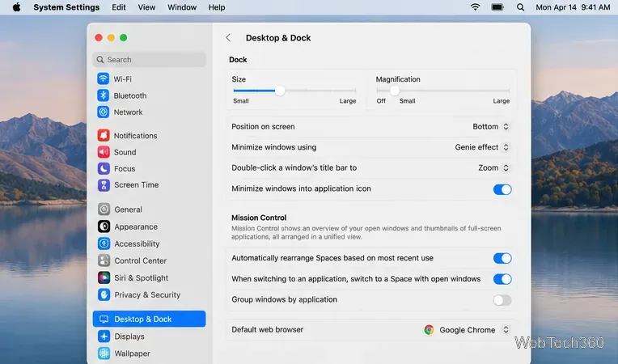
Task: Click the Large end of Magnification slider track
Action: (508, 91)
